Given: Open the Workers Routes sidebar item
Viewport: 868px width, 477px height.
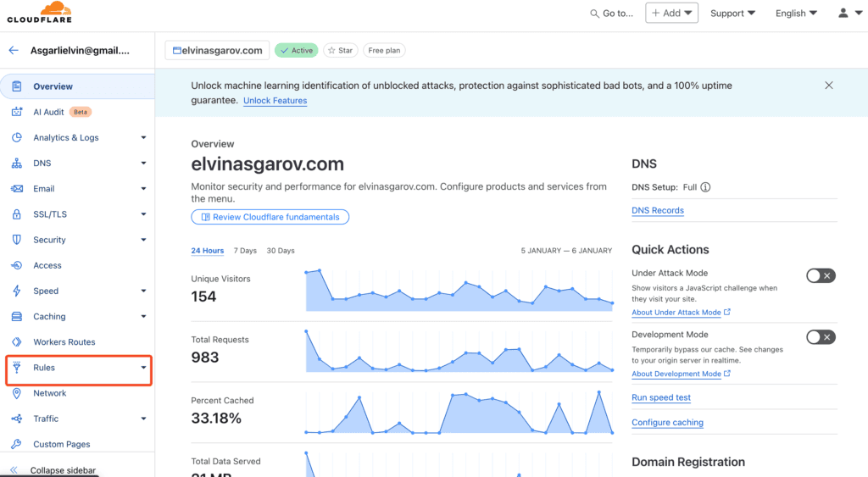Looking at the screenshot, I should click(77, 342).
